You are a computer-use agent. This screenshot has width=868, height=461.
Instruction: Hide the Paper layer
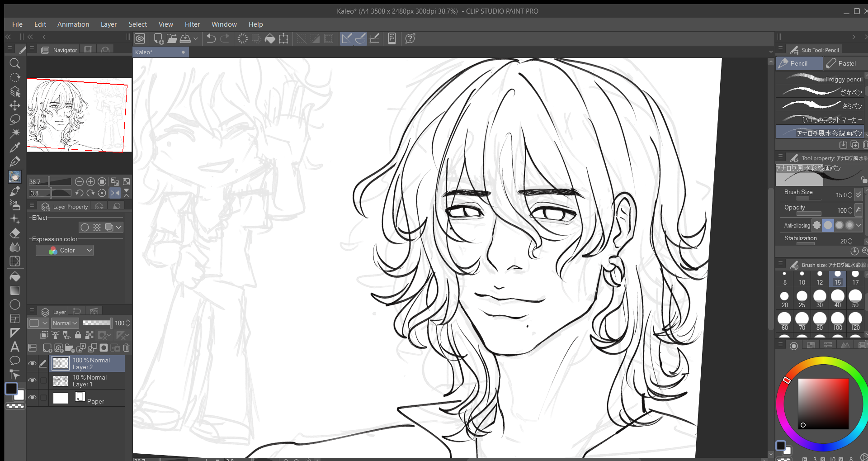32,398
